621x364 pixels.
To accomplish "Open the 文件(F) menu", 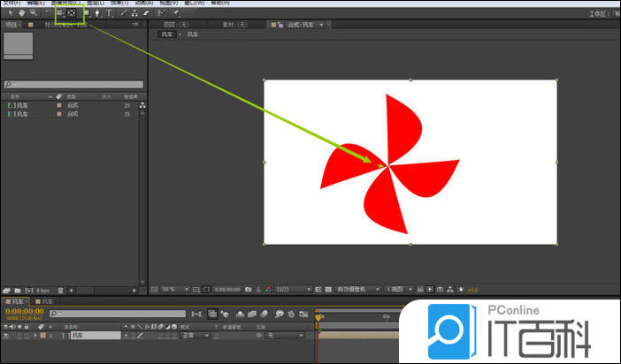I will pyautogui.click(x=11, y=3).
